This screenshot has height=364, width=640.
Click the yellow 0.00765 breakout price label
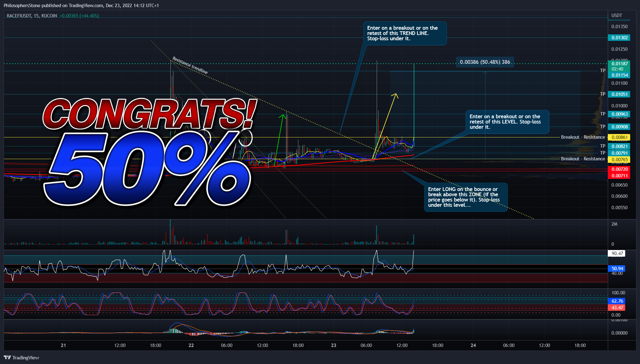coord(619,160)
